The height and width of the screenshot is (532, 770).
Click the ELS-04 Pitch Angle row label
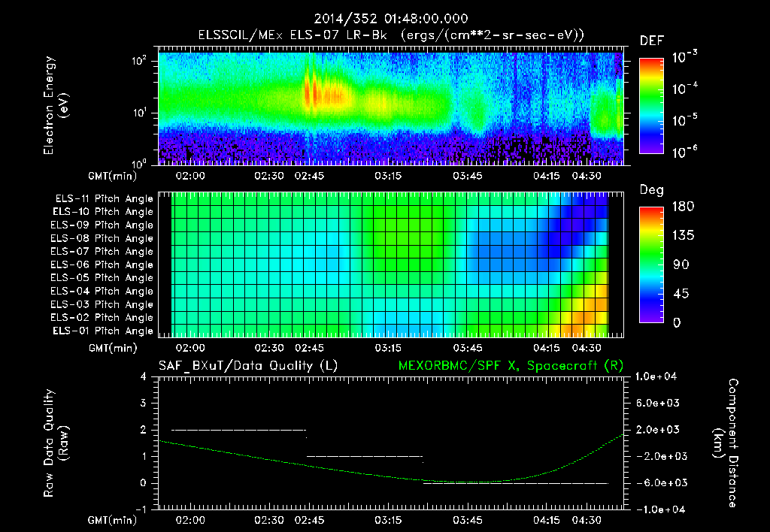102,292
